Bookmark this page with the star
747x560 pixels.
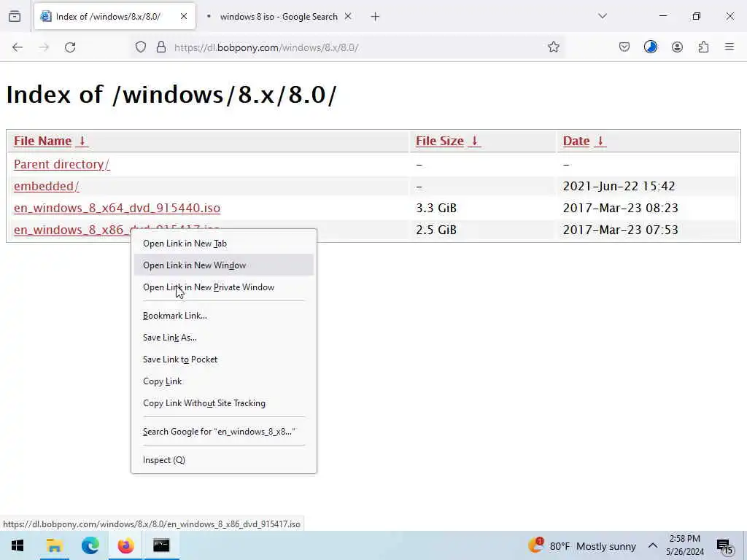coord(553,47)
